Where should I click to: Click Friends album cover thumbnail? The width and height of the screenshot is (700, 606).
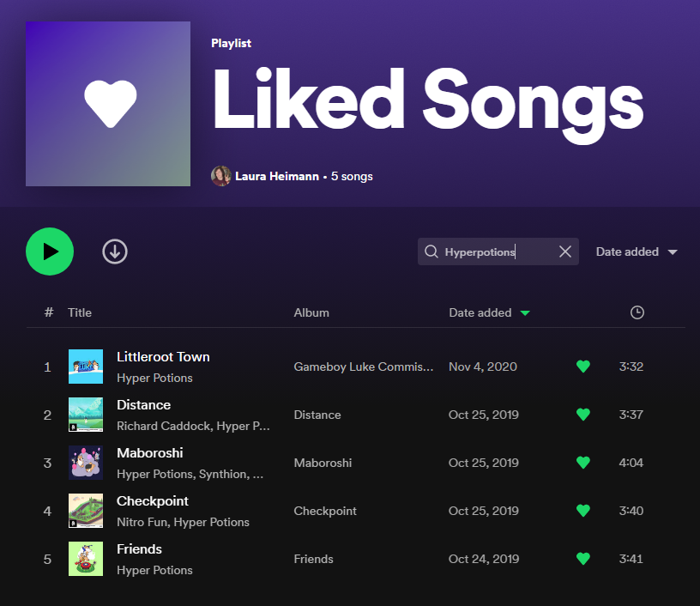tap(86, 559)
